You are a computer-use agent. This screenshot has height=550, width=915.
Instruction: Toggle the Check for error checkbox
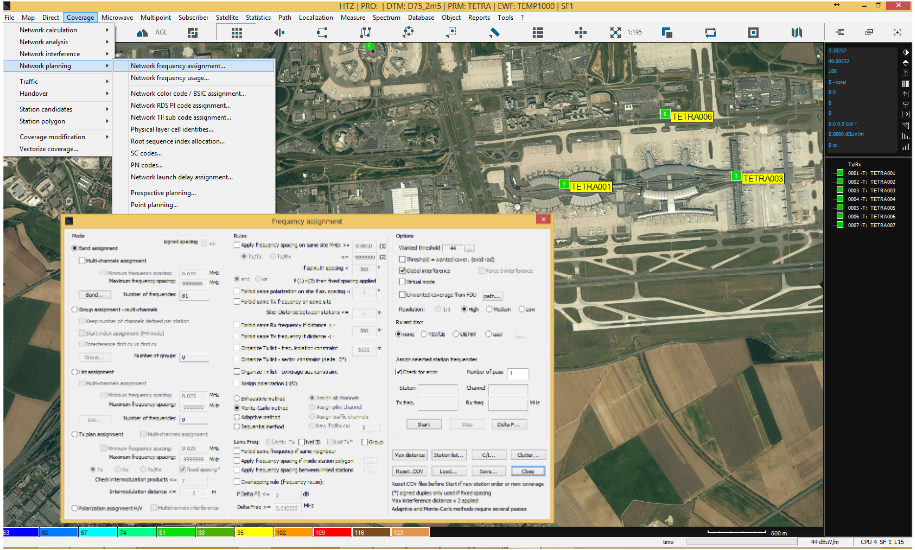[400, 372]
